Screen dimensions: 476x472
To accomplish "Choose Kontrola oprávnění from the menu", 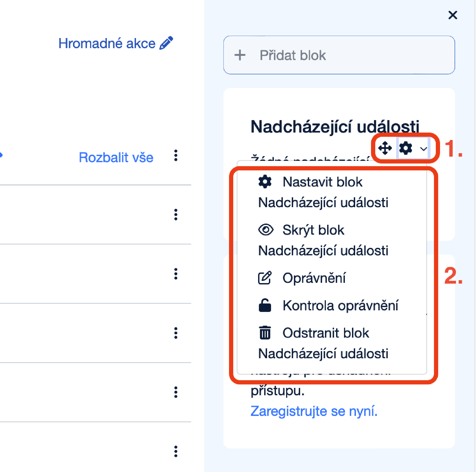I will coord(340,306).
